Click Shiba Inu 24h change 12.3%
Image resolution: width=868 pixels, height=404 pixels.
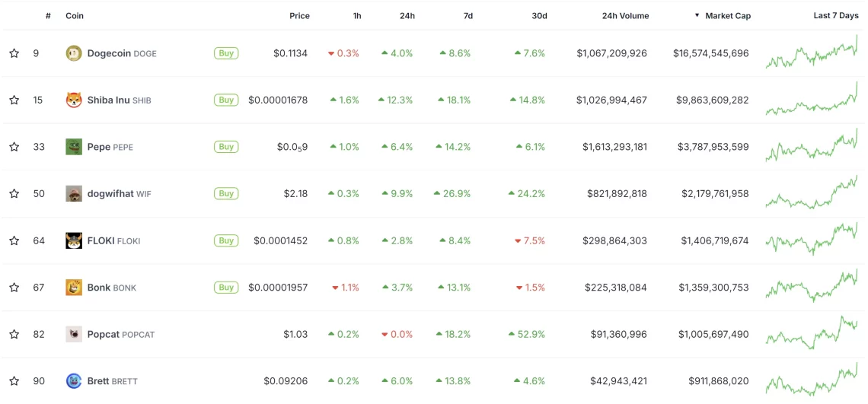point(395,100)
